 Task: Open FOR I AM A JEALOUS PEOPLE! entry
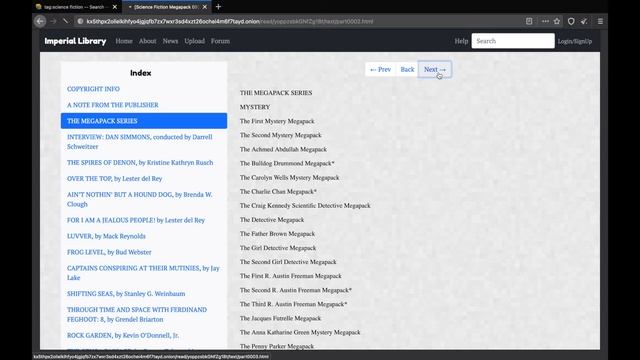click(136, 220)
